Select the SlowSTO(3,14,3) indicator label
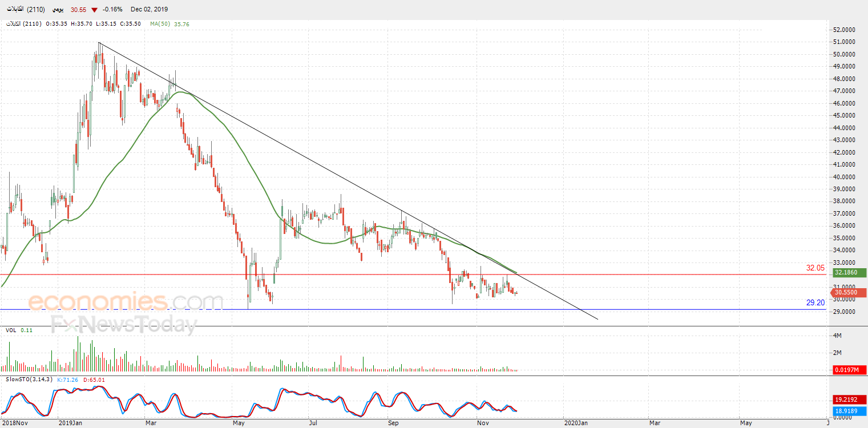Viewport: 868px width, 428px height. point(30,379)
